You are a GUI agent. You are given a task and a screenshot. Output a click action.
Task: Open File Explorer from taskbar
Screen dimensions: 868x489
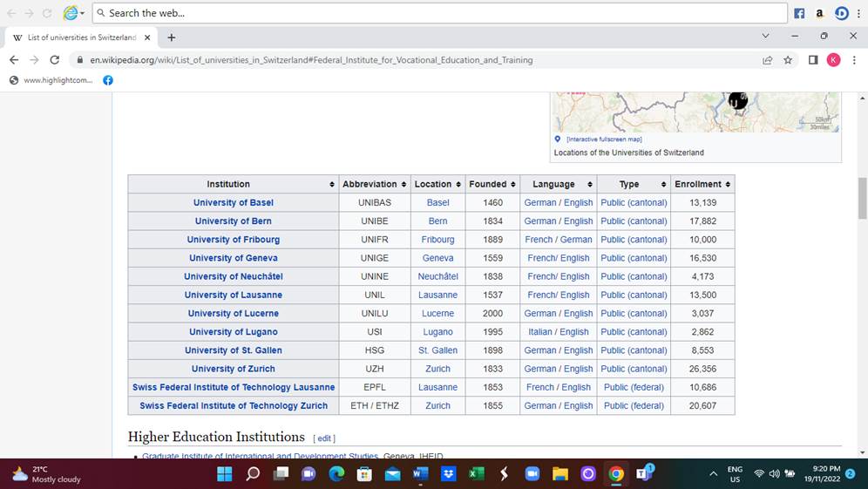click(x=560, y=474)
